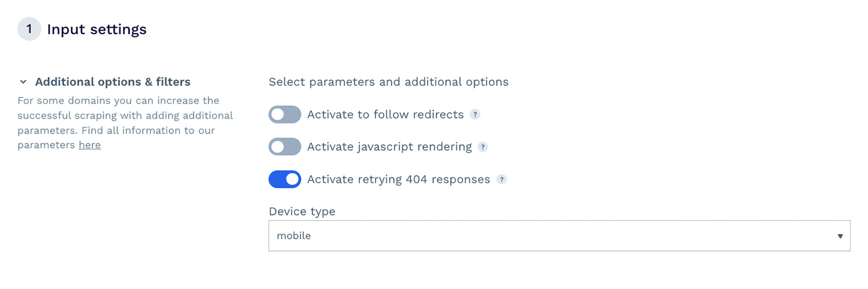Click 'Select parameters and additional options' text
Viewport: 868px width, 289px height.
click(x=388, y=82)
